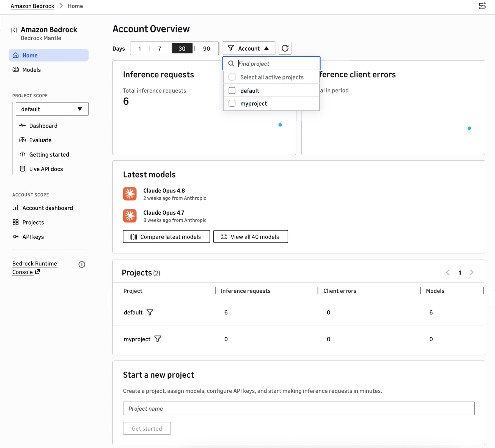Click the Projects grid icon
495x448 pixels.
(x=16, y=222)
